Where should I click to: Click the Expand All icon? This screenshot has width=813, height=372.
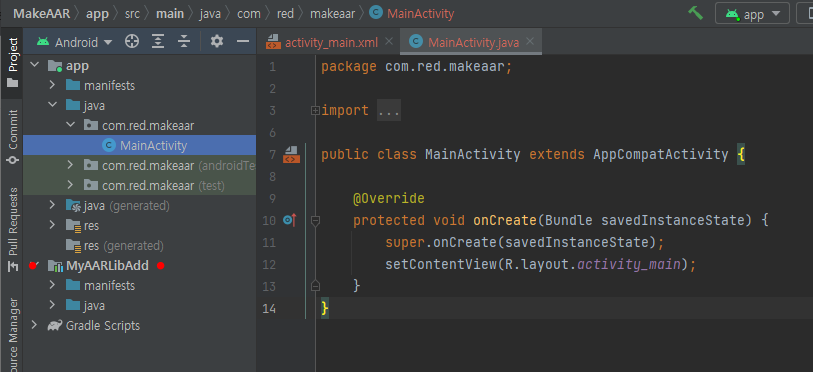point(158,42)
